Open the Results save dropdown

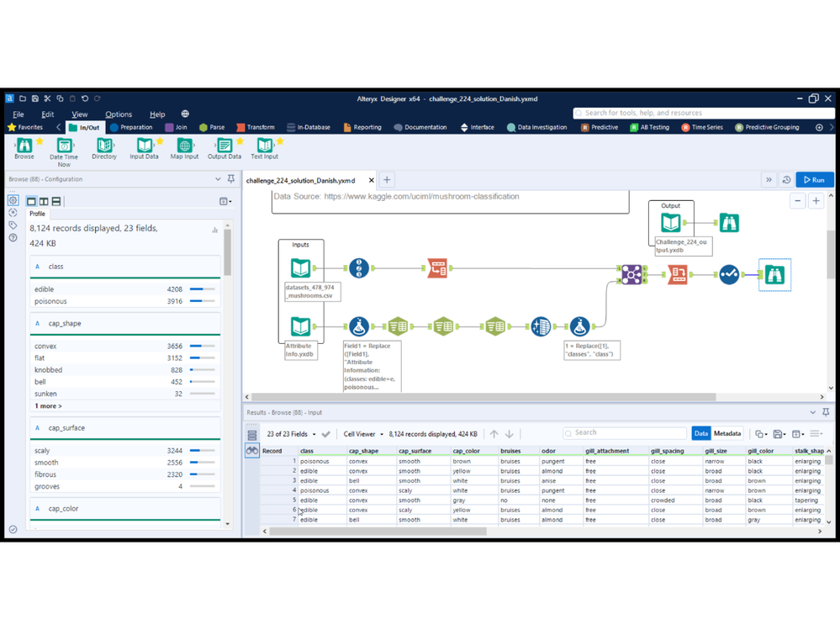tap(779, 434)
